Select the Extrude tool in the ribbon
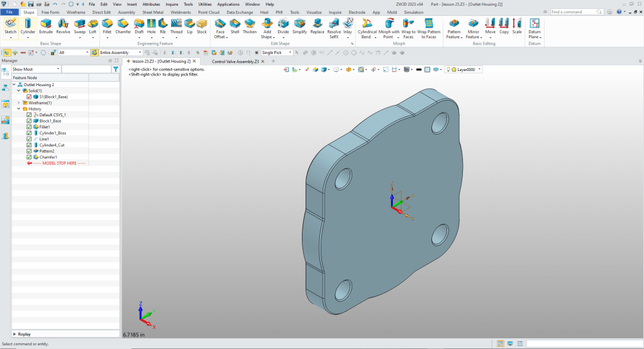The height and width of the screenshot is (349, 644). coord(46,25)
